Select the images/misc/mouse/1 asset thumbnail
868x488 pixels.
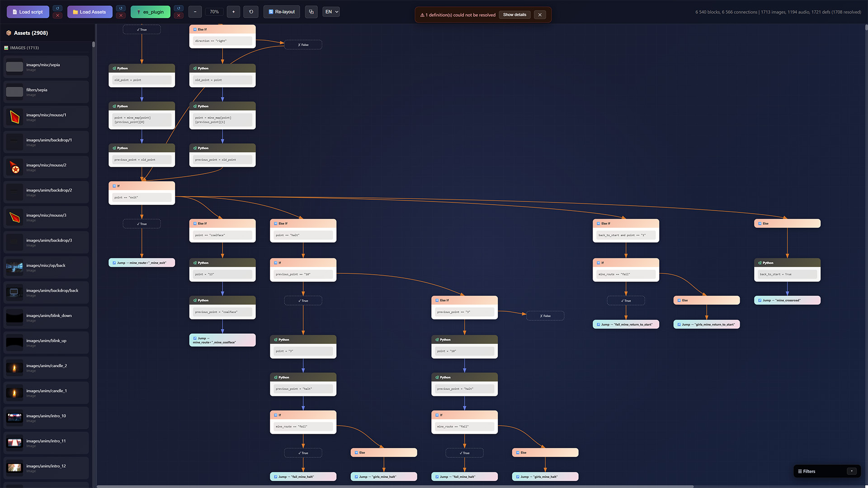[x=14, y=117]
